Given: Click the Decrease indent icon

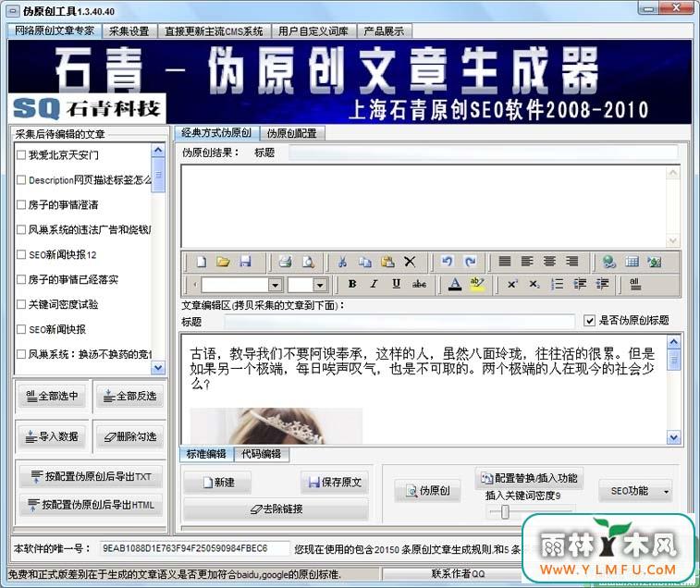Looking at the screenshot, I should [580, 284].
